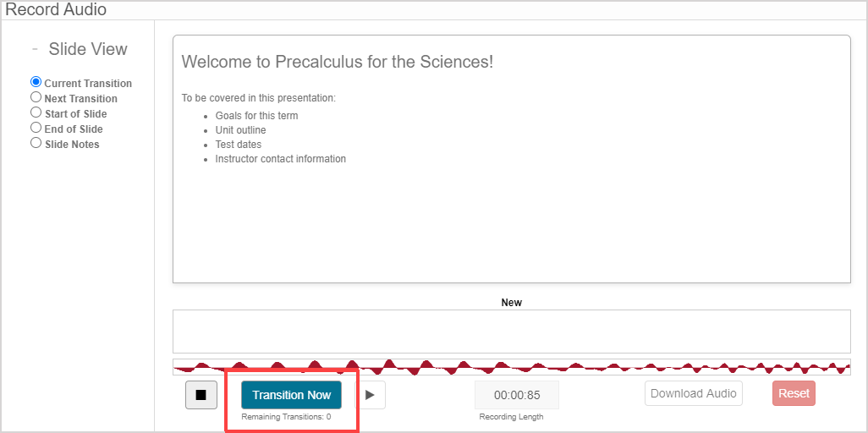Click the red audio waveform track
Screen dimensions: 868x433
click(x=511, y=367)
